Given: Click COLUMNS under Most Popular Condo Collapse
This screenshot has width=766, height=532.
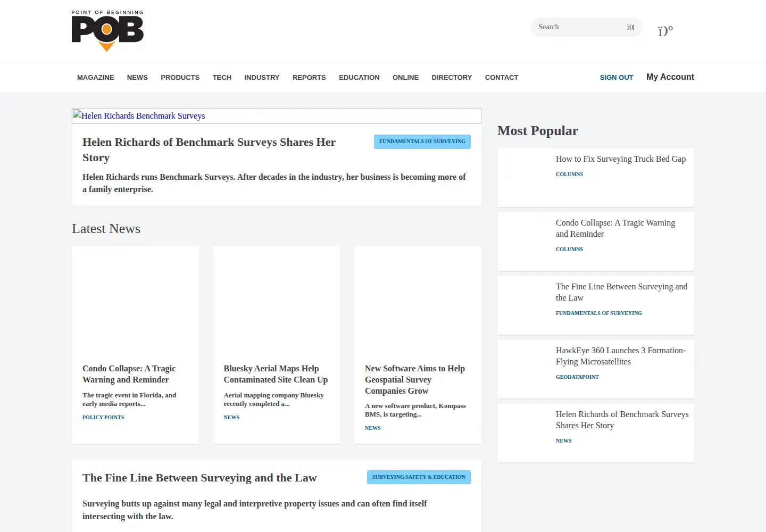Looking at the screenshot, I should pos(569,250).
